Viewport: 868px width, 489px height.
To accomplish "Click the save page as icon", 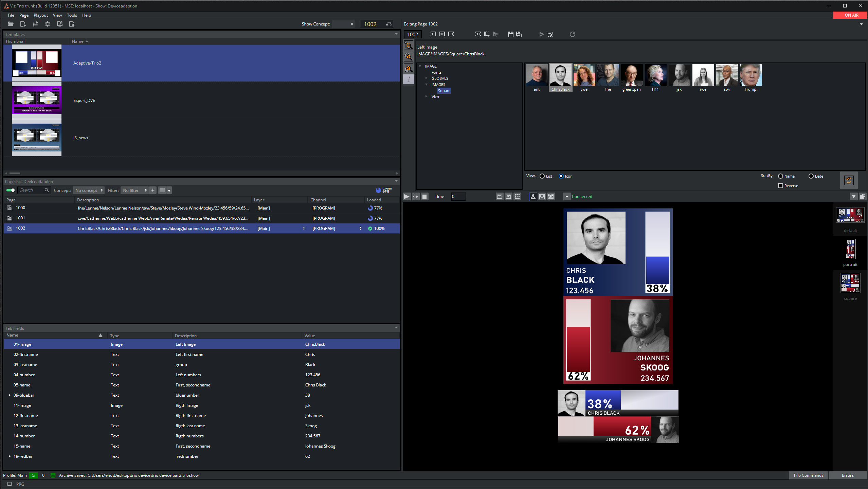I will pyautogui.click(x=519, y=34).
